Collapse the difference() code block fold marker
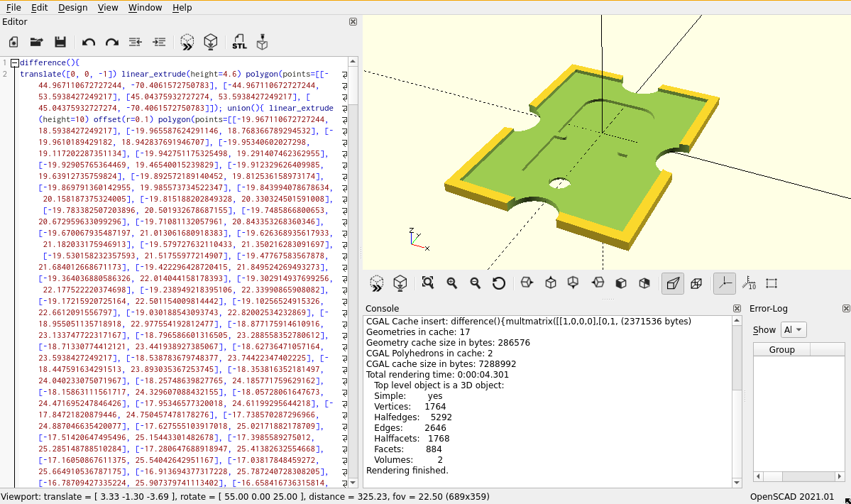 [x=14, y=63]
